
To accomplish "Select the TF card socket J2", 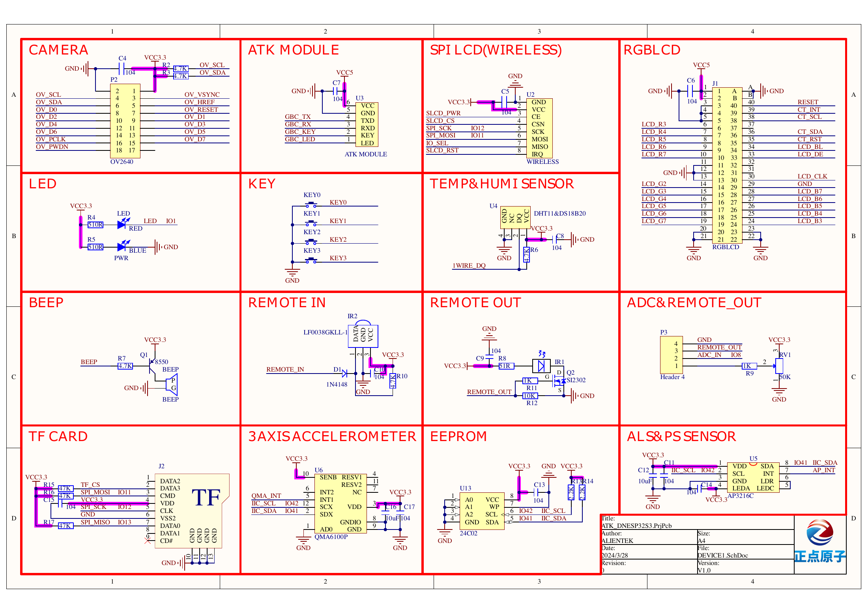I will coord(192,511).
